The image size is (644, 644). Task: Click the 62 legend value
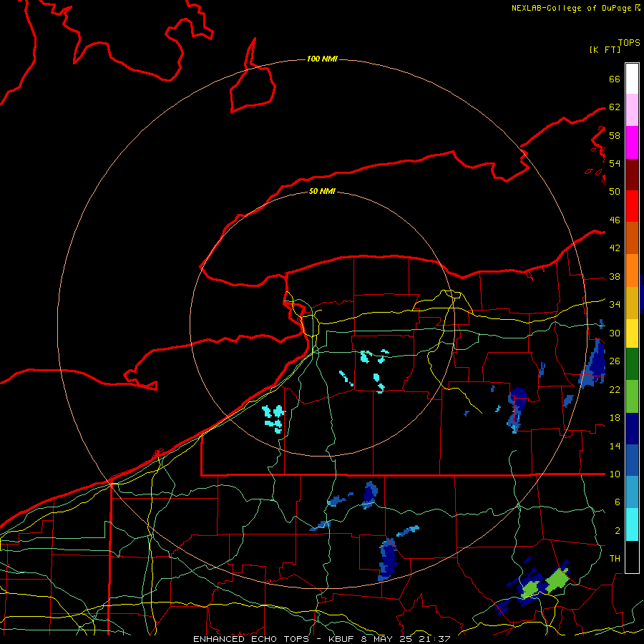tap(615, 107)
